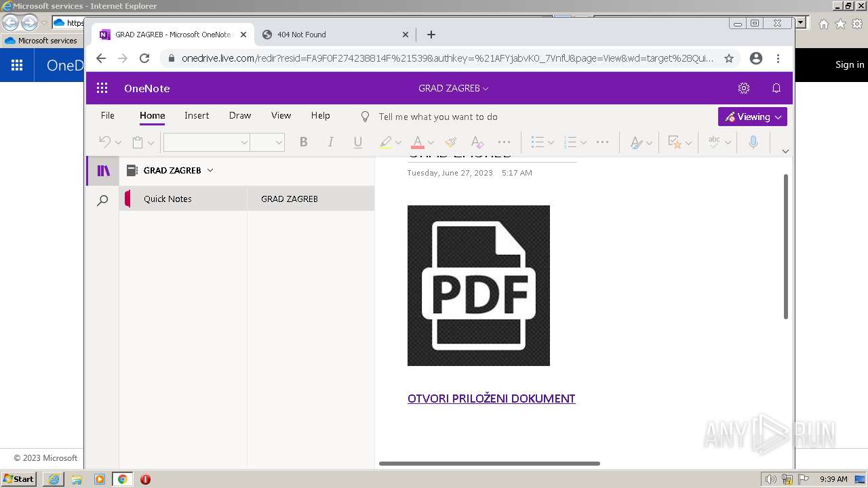Open the OneNote app launcher grid
This screenshot has width=868, height=488.
click(x=102, y=88)
